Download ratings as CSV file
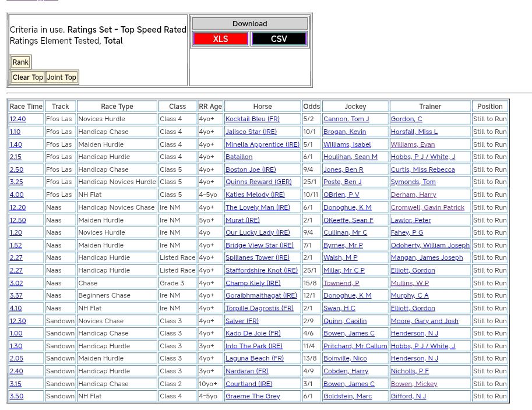The image size is (532, 410). click(279, 39)
